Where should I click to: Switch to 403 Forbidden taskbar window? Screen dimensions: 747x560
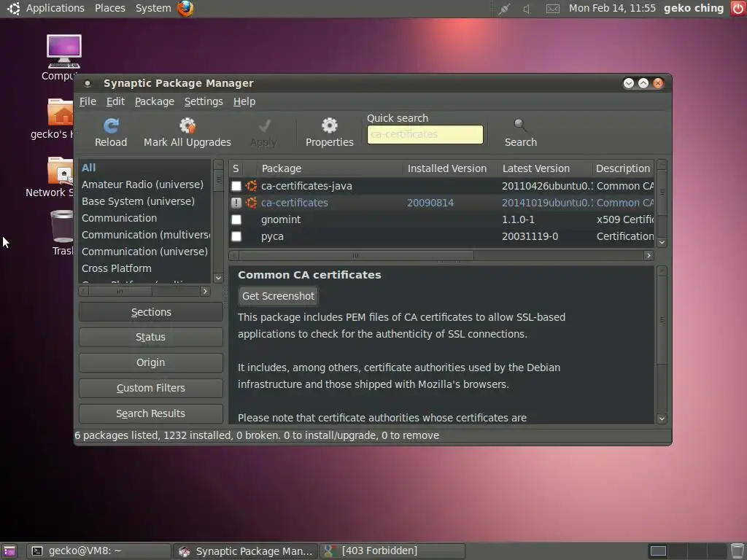tap(392, 551)
